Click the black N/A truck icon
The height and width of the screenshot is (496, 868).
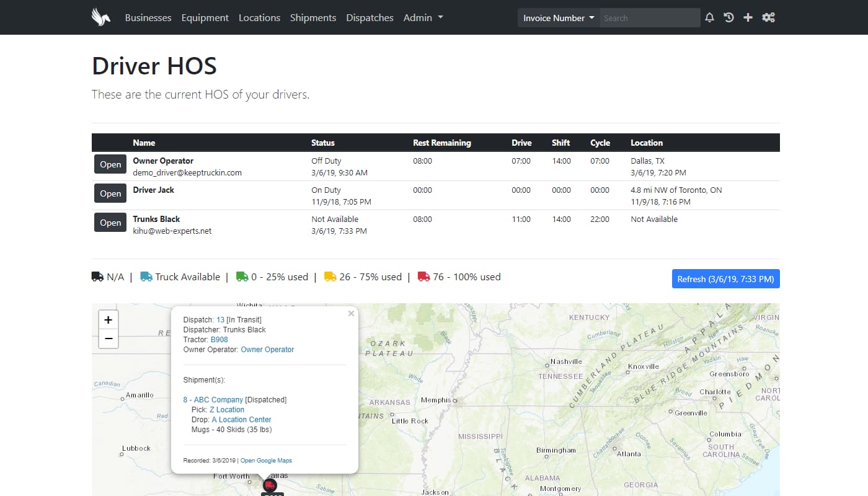(x=97, y=277)
